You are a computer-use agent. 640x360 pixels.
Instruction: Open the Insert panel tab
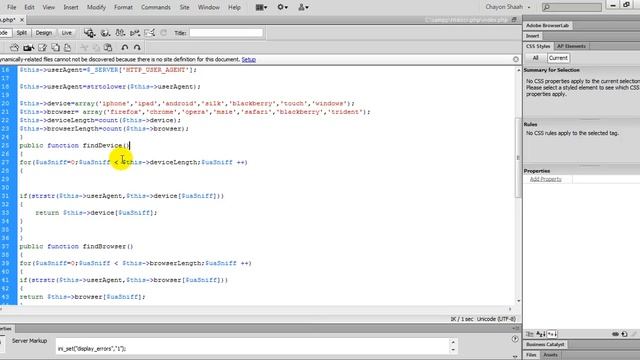click(x=532, y=36)
